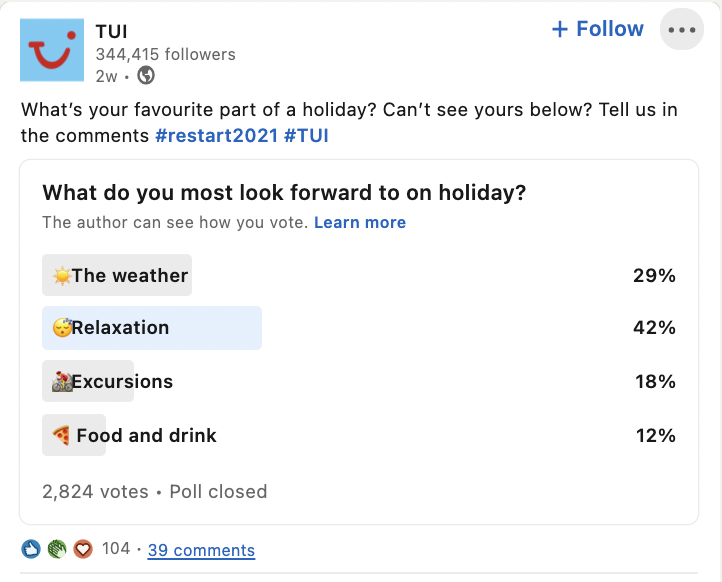Click the sun emoji beside The weather

(62, 276)
